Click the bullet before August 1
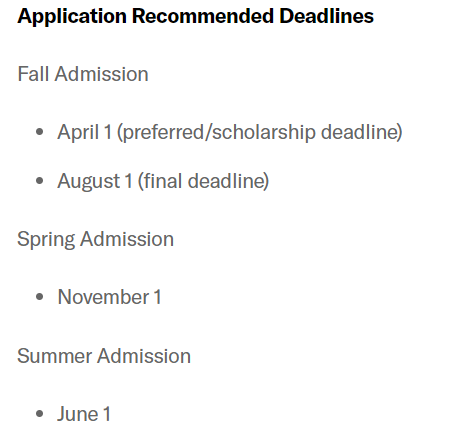The width and height of the screenshot is (473, 433). pyautogui.click(x=40, y=181)
